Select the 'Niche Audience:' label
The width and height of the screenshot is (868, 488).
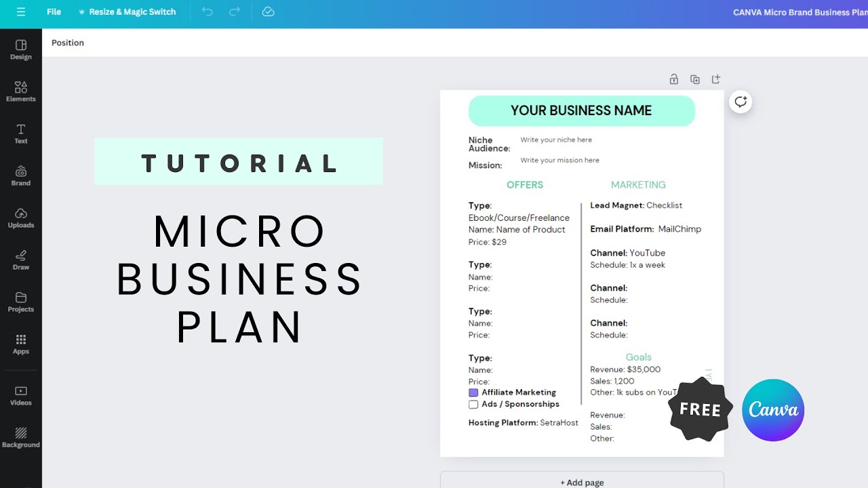(489, 144)
